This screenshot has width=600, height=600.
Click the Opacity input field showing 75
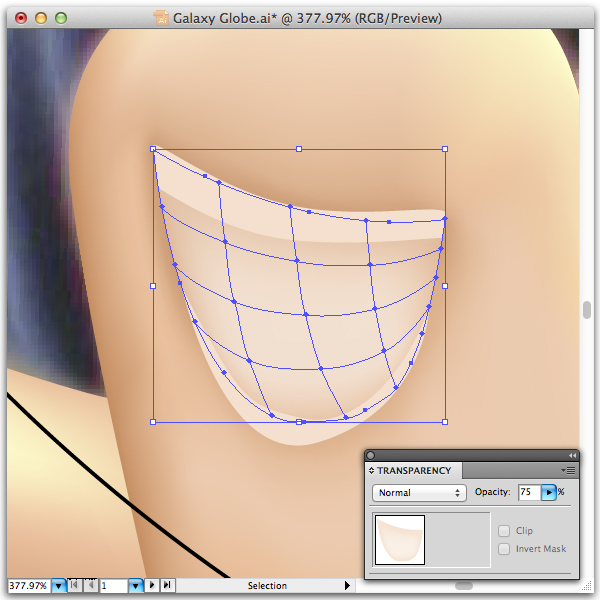[529, 492]
